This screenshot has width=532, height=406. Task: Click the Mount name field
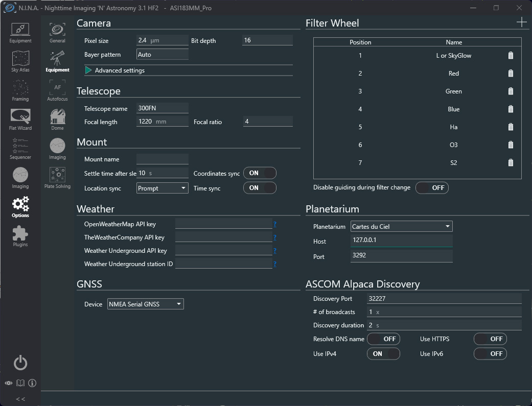click(163, 159)
